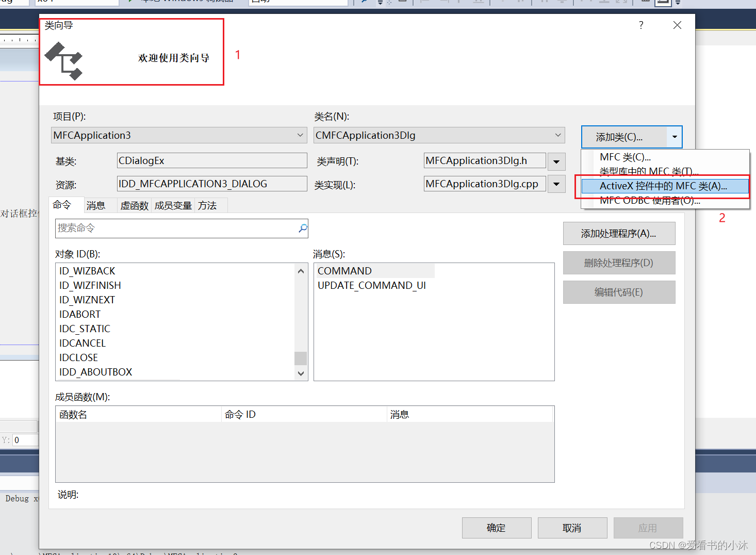This screenshot has width=756, height=555.
Task: Select ActiveX 控件中的 MFC 类(A)...
Action: [x=665, y=186]
